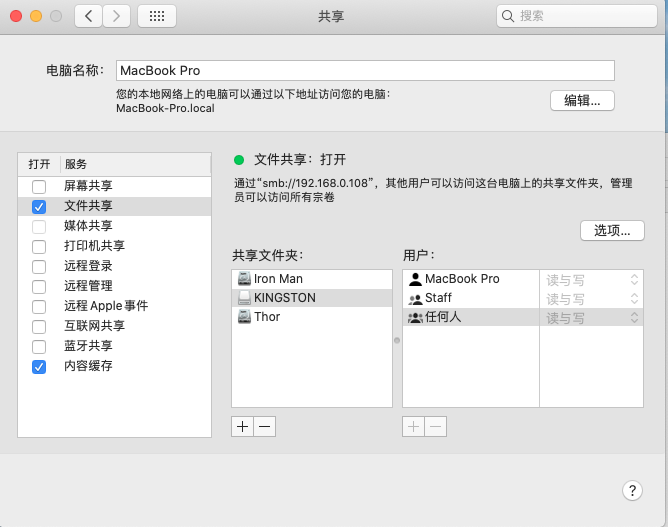Turn off 内容缓存 checkbox
668x527 pixels.
coord(39,367)
